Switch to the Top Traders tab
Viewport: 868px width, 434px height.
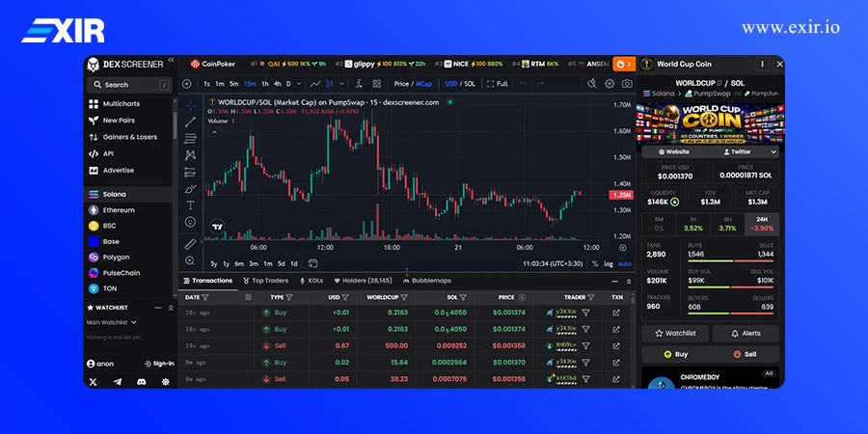(x=266, y=281)
